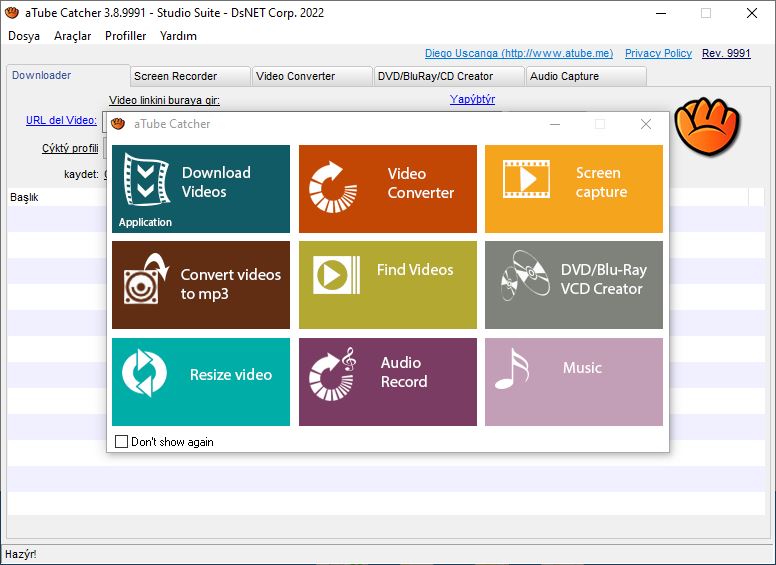Open the Yardım menu
Image resolution: width=776 pixels, height=565 pixels.
(178, 36)
